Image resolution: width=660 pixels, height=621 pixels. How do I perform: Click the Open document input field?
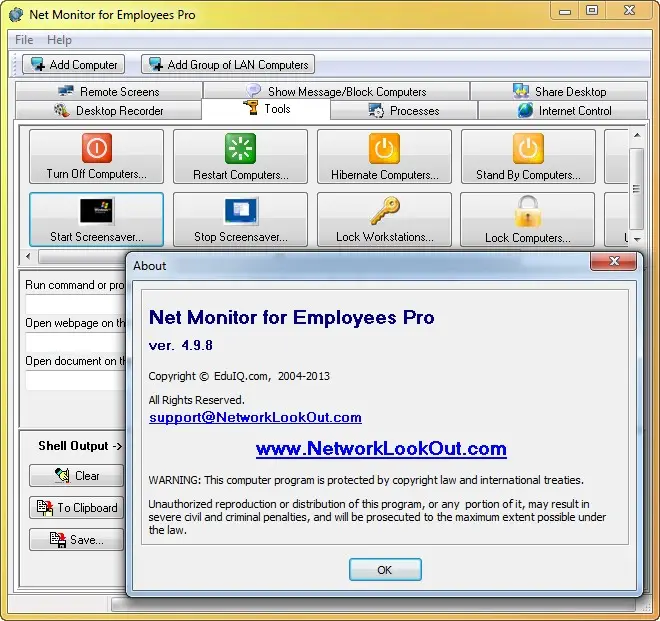(x=76, y=380)
